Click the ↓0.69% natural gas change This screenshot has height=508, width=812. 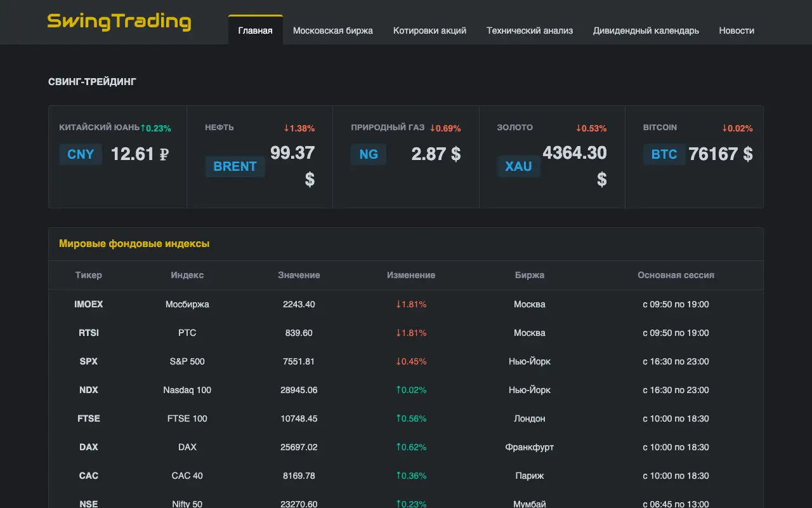click(x=445, y=128)
